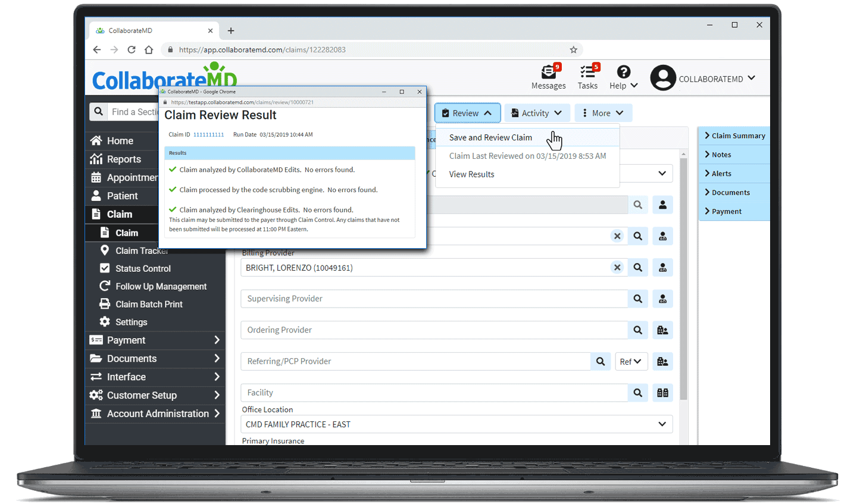857x504 pixels.
Task: Search for a Facility
Action: pos(638,393)
